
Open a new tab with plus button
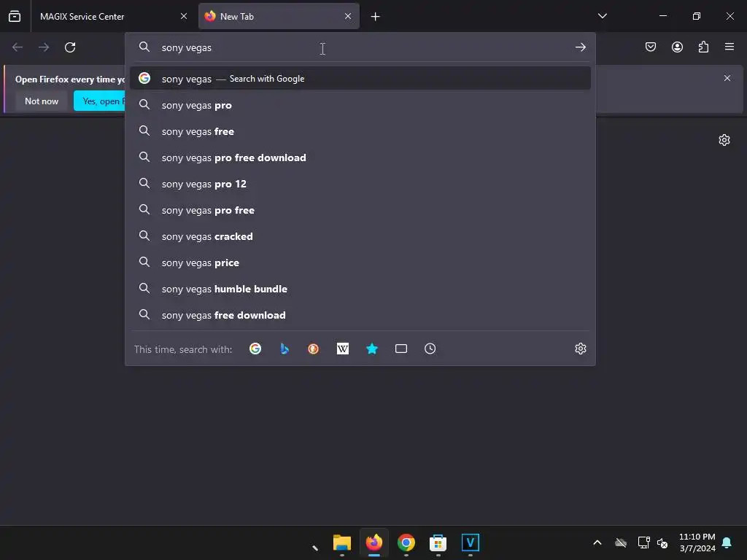[376, 17]
